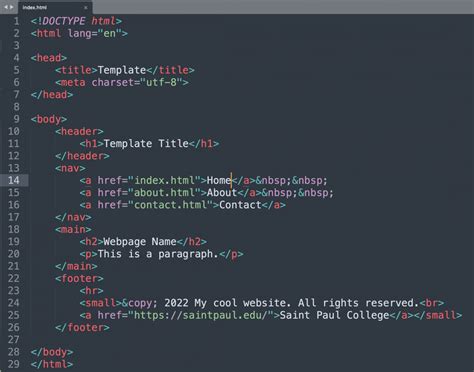Image resolution: width=474 pixels, height=372 pixels.
Task: Click the closing </main> tag
Action: (76, 267)
